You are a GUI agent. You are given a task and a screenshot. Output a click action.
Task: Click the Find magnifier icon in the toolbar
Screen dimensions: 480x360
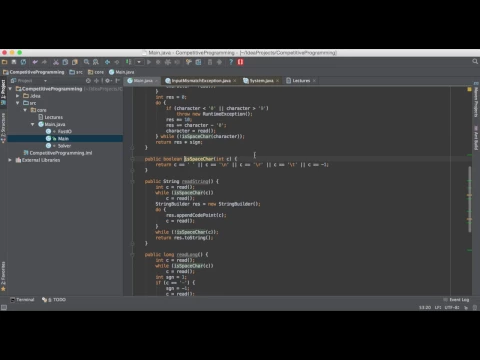(87, 62)
